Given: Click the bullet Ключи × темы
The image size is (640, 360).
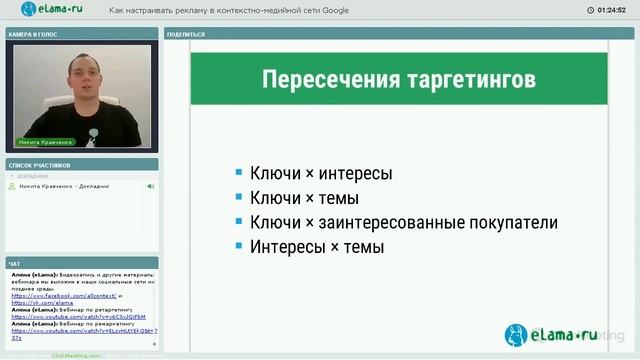Looking at the screenshot, I should [304, 198].
